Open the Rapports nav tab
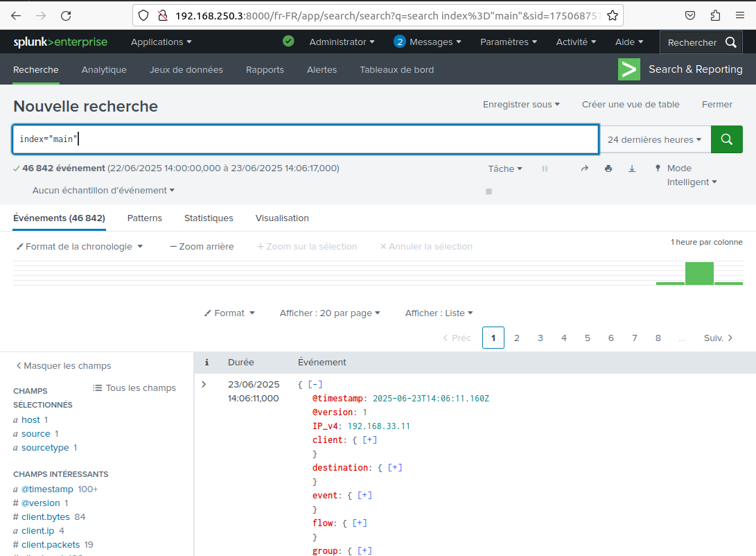This screenshot has height=556, width=756. click(x=265, y=69)
